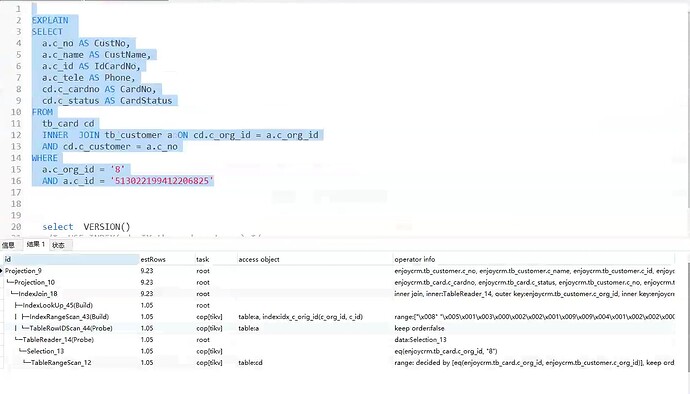
Task: Click line number 1 in the gutter
Action: (x=18, y=9)
